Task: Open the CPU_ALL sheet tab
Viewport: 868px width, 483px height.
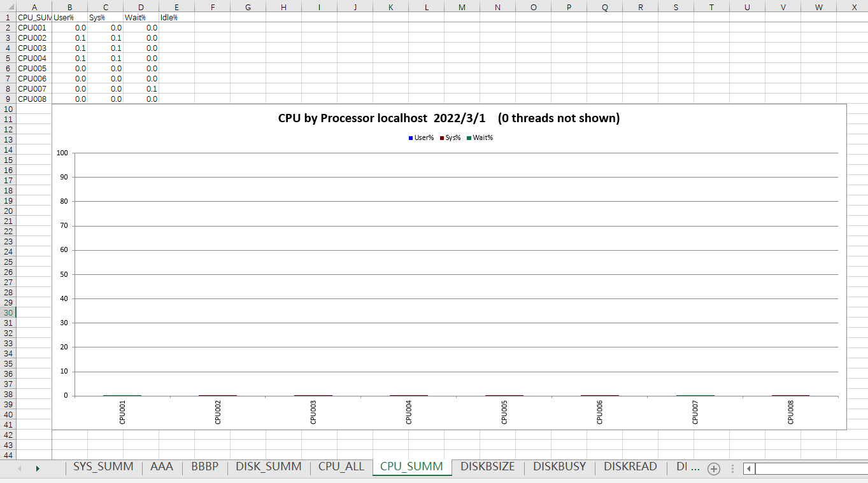Action: (x=341, y=467)
